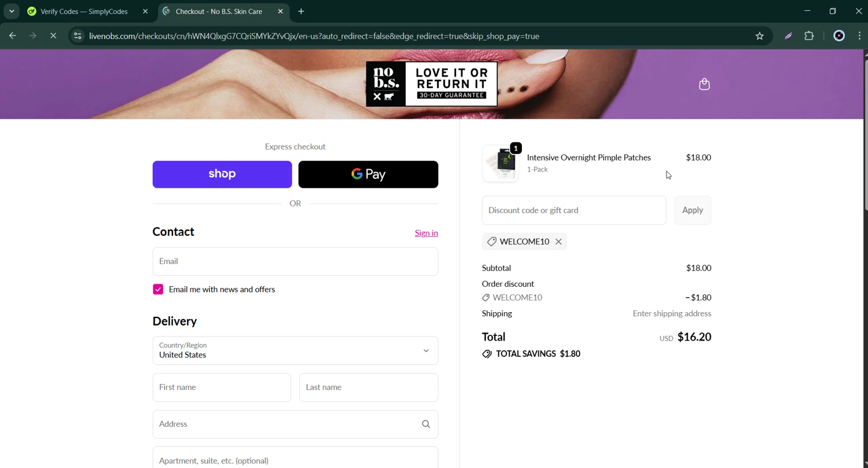The image size is (868, 468).
Task: Pay with Google Pay express checkout
Action: (x=368, y=174)
